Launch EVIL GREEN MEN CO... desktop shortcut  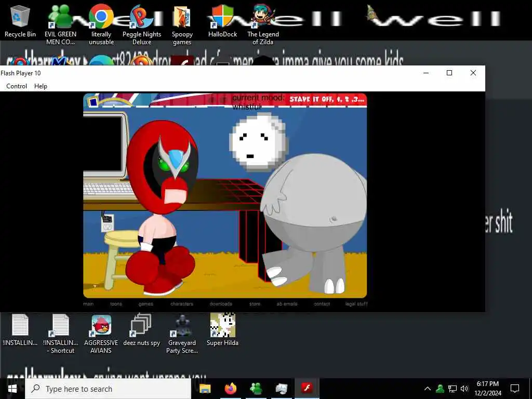[x=60, y=24]
